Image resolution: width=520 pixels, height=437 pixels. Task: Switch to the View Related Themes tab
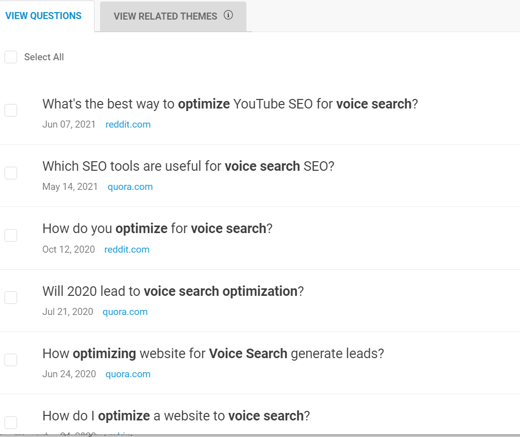tap(173, 16)
